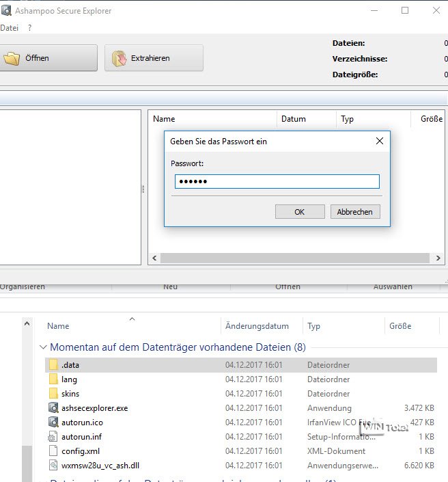Click the file name 'autorun.ico'
The height and width of the screenshot is (482, 448).
pyautogui.click(x=82, y=423)
